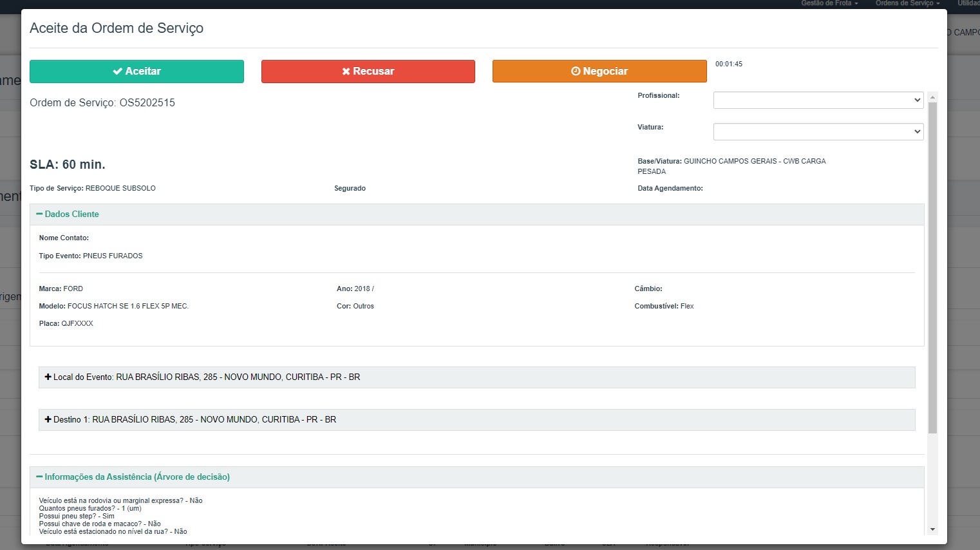Click the order number OS5202515 text
Image resolution: width=980 pixels, height=550 pixels.
coord(147,102)
